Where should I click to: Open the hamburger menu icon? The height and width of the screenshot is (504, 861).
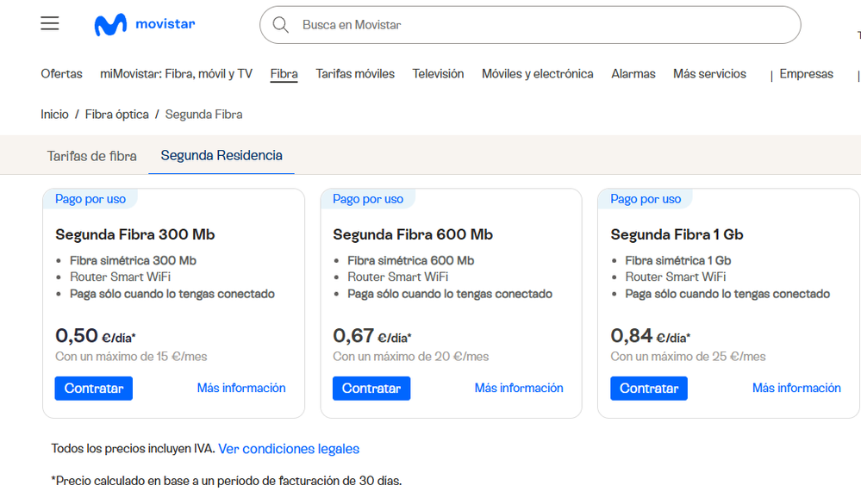point(50,24)
